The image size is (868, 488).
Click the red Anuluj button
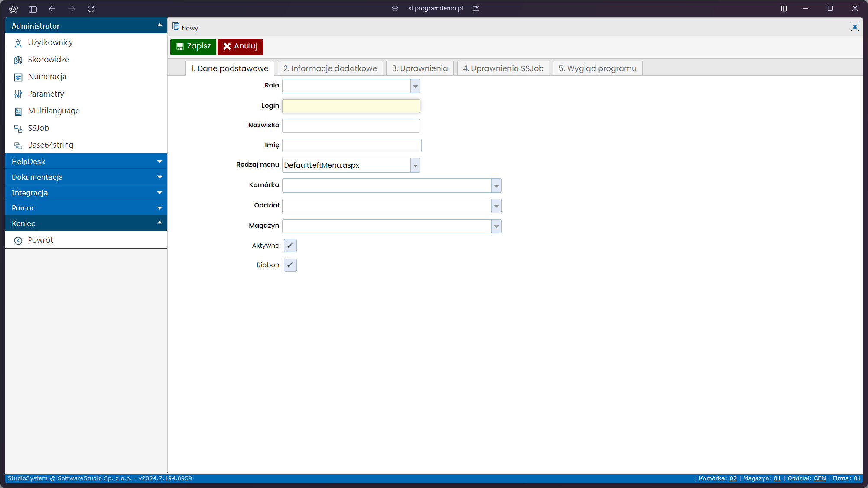(x=240, y=46)
